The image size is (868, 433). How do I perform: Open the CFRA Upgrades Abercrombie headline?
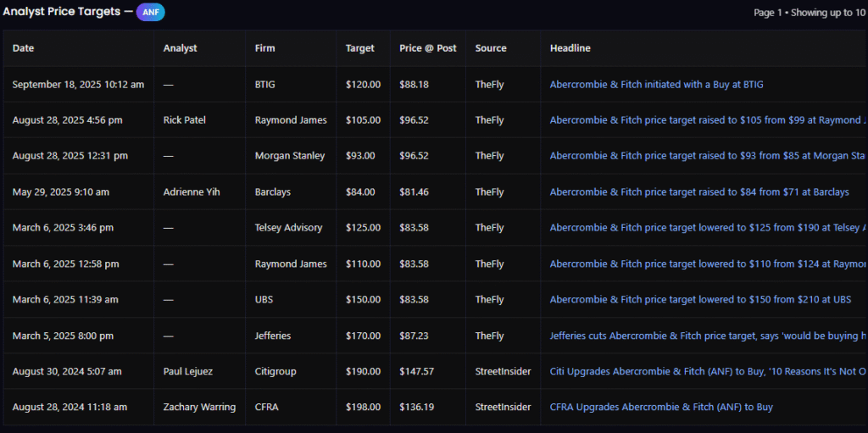tap(661, 408)
